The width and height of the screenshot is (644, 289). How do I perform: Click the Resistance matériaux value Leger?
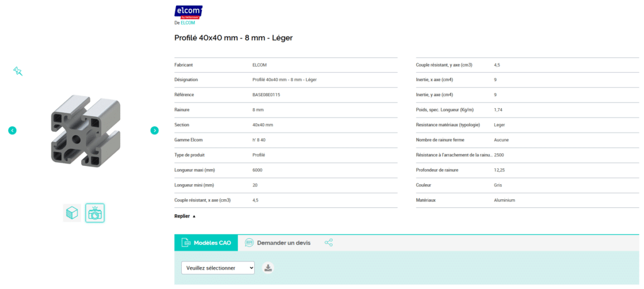click(x=499, y=125)
